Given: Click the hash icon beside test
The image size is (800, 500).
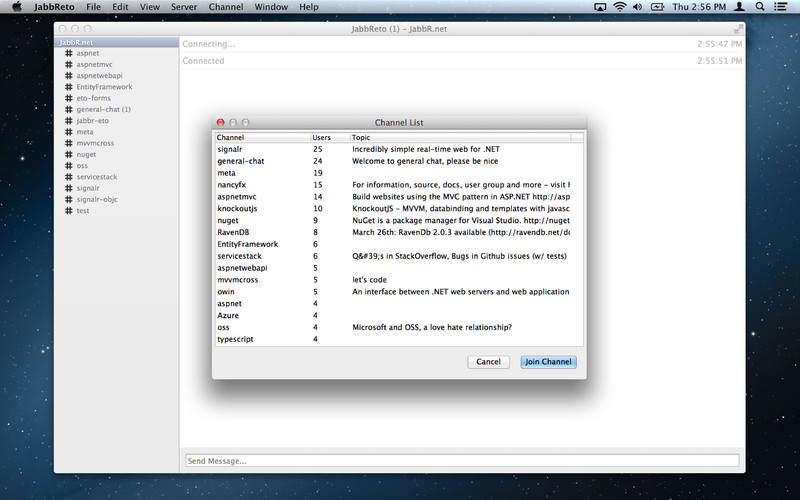Looking at the screenshot, I should tap(68, 210).
